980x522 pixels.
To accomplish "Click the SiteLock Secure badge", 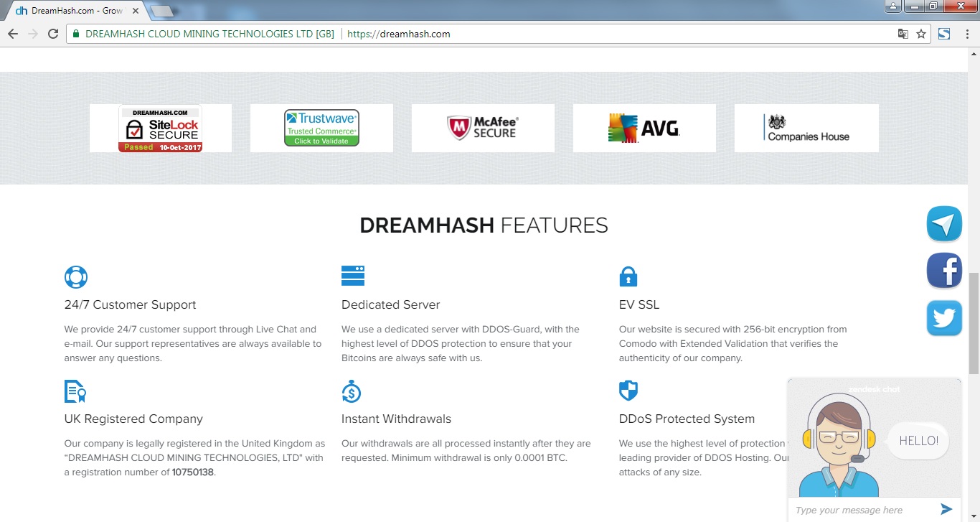I will (x=160, y=129).
